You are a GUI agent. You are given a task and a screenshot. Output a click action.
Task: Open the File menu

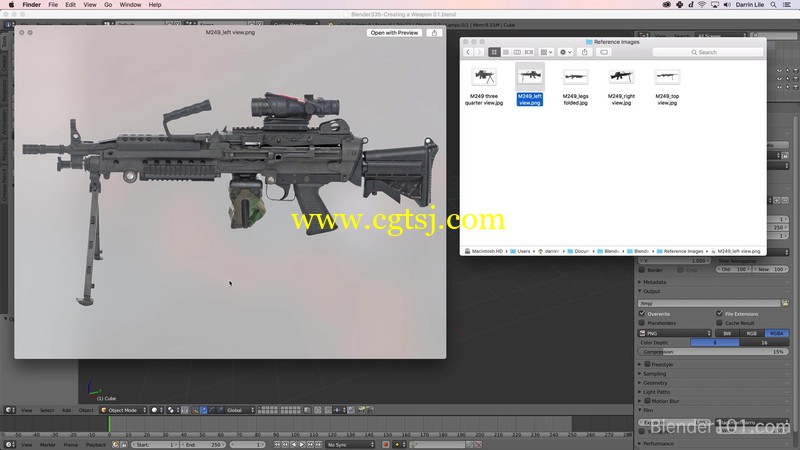(x=53, y=5)
